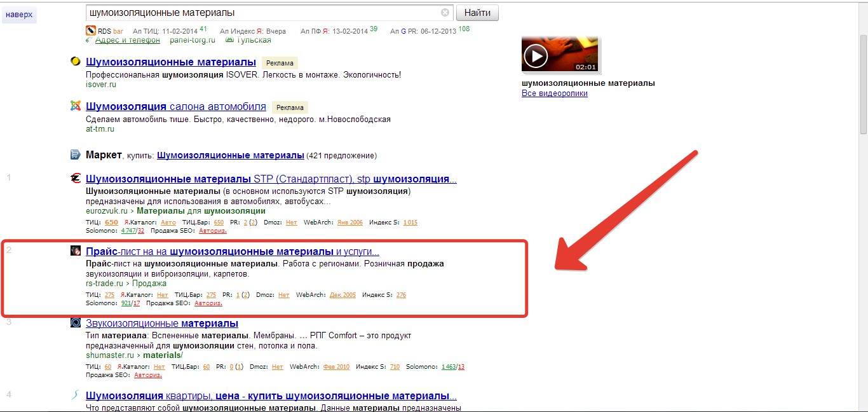
Task: Open the Шумоизоляция салона автомобиля ad
Action: click(176, 107)
